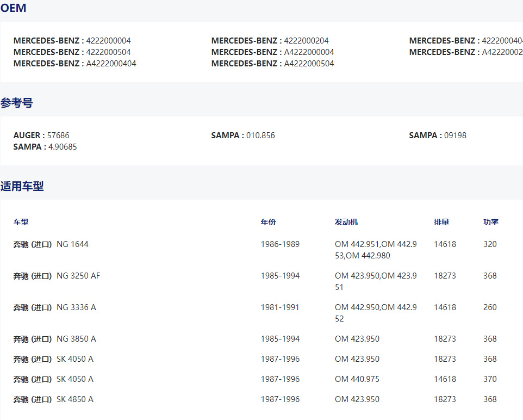Click the 年份 column header
The width and height of the screenshot is (523, 420).
pos(268,222)
